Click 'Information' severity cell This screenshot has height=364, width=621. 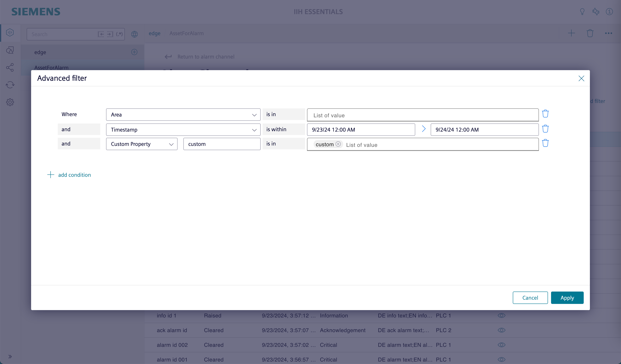[334, 316]
